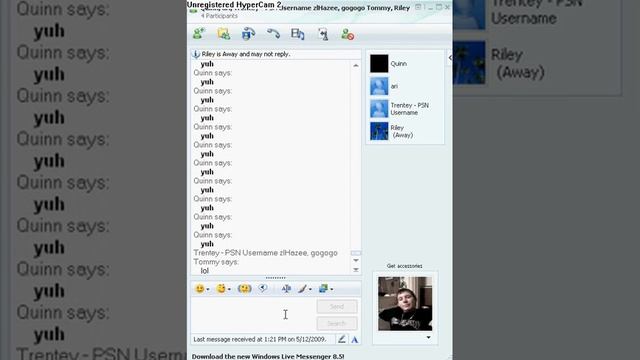This screenshot has width=640, height=360.
Task: Click the phone call icon
Action: point(273,34)
